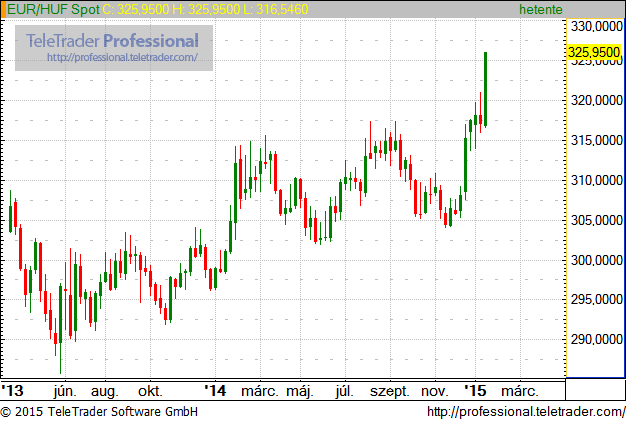Image resolution: width=626 pixels, height=421 pixels.
Task: Click the aug. month label
Action: (105, 391)
